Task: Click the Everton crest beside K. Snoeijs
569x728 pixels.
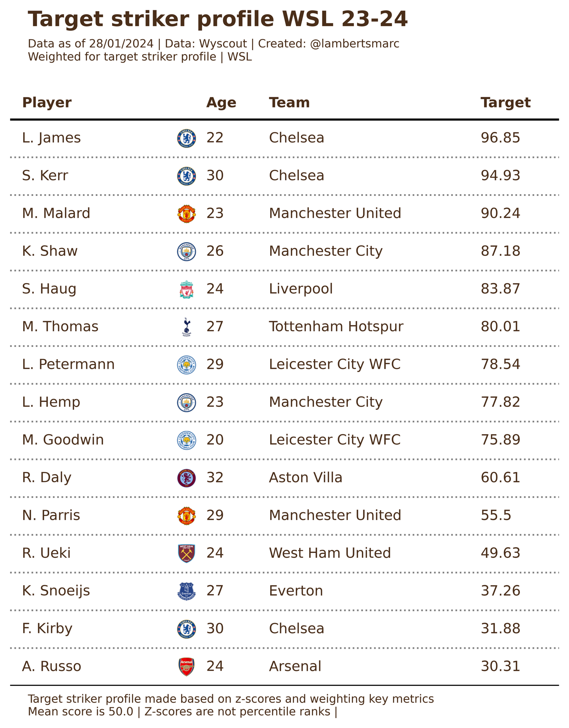Action: coord(186,591)
